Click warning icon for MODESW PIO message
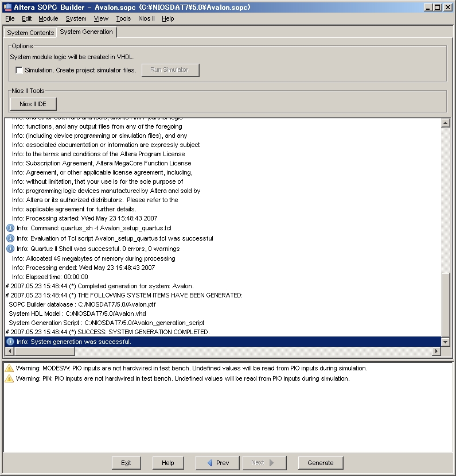 [x=9, y=368]
